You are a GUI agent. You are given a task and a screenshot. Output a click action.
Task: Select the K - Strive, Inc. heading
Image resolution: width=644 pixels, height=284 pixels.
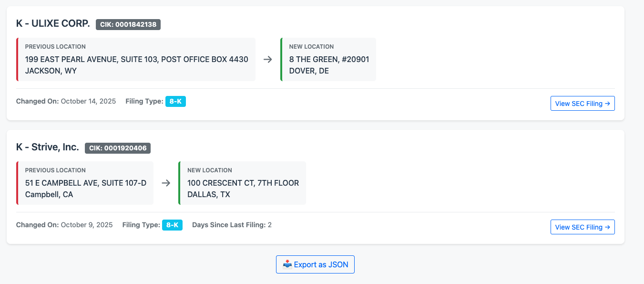click(x=48, y=147)
